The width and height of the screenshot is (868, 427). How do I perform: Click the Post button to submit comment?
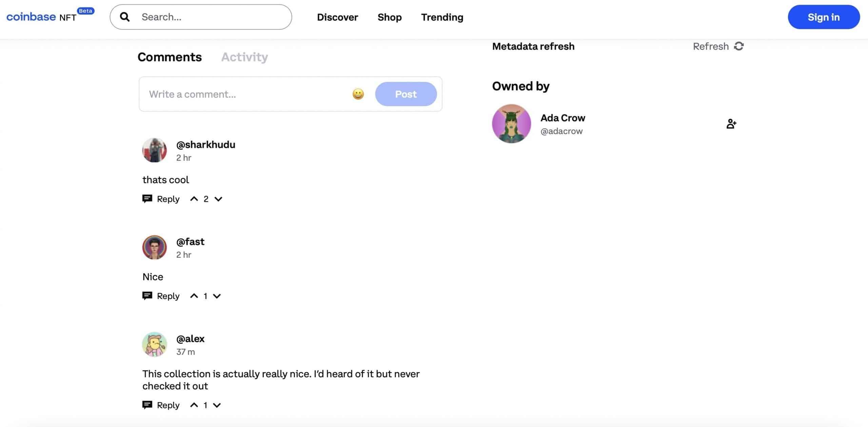406,94
